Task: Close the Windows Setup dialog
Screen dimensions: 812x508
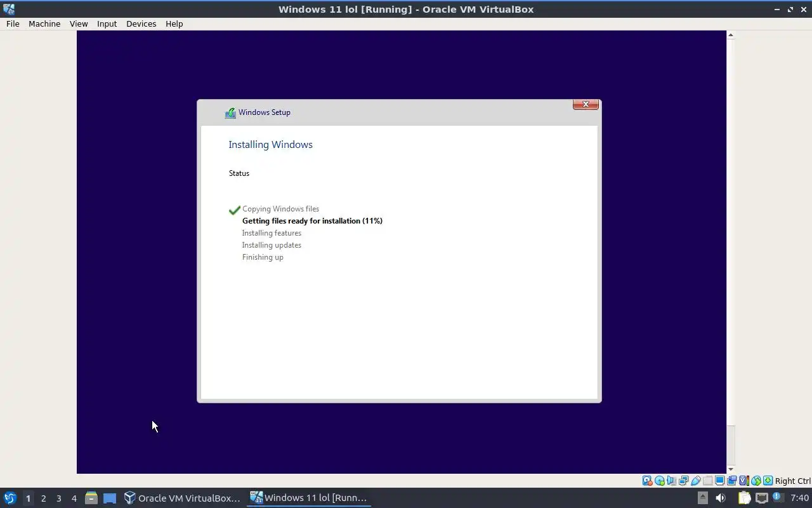Action: (586, 104)
